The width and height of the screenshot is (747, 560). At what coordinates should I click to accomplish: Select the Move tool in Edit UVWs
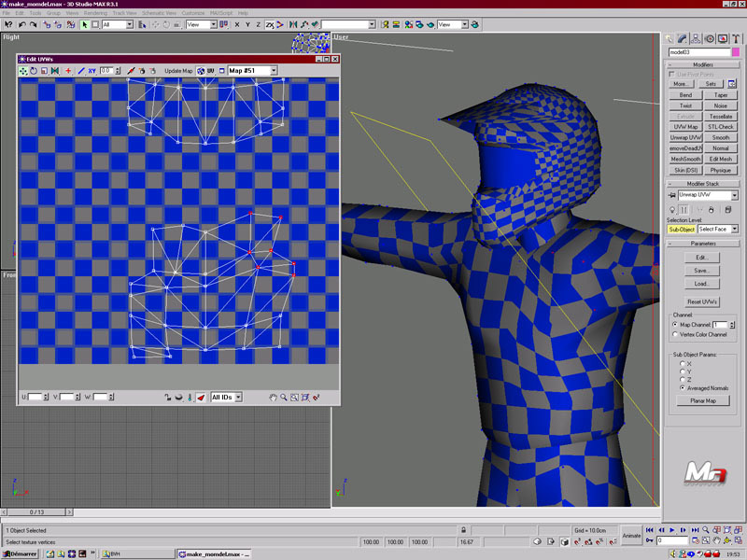coord(23,71)
